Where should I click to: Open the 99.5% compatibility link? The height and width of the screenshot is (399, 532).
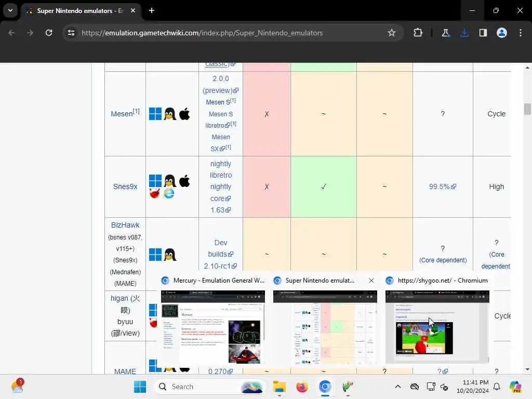tap(443, 187)
